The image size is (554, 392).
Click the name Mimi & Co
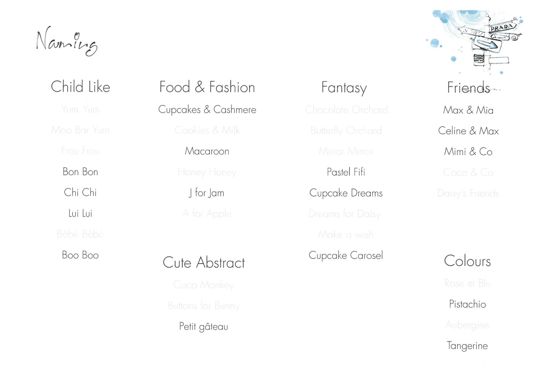tap(468, 152)
